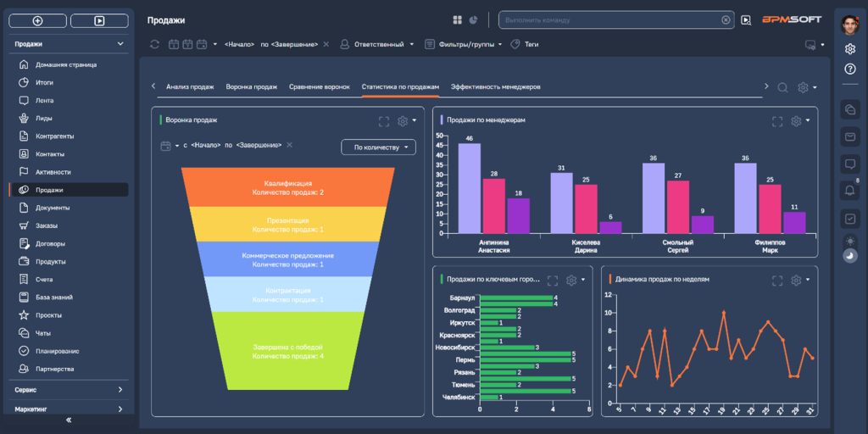
Task: Open Лиды in the left sidebar
Action: click(44, 118)
